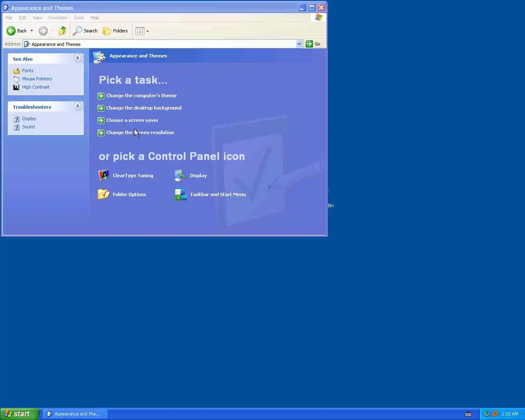
Task: Click the Sound troubleshooter help icon
Action: pos(16,127)
